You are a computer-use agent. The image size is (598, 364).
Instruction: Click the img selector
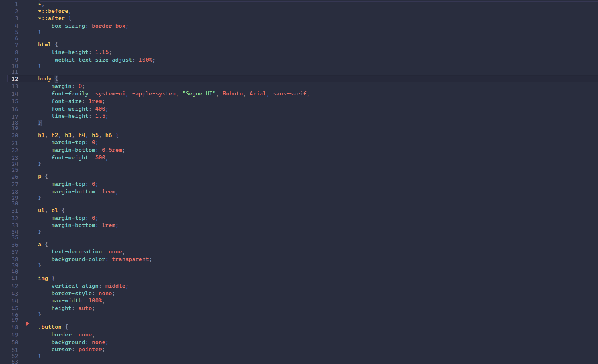(43, 278)
